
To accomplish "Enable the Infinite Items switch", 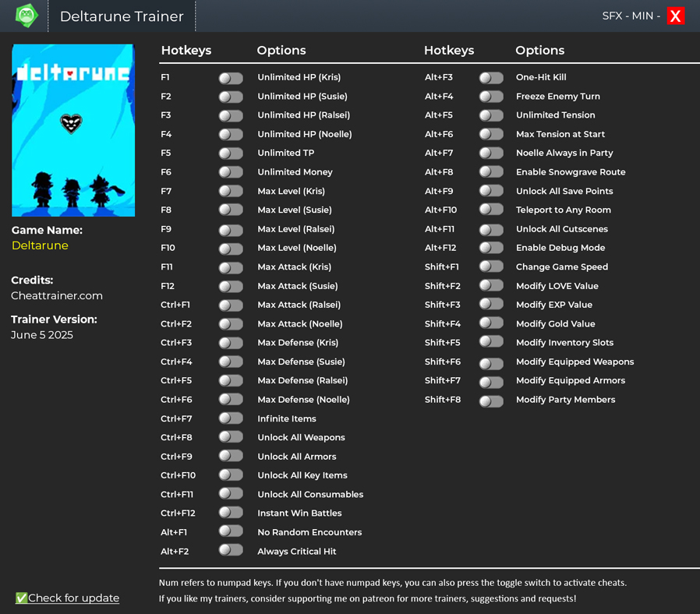I will coord(231,418).
